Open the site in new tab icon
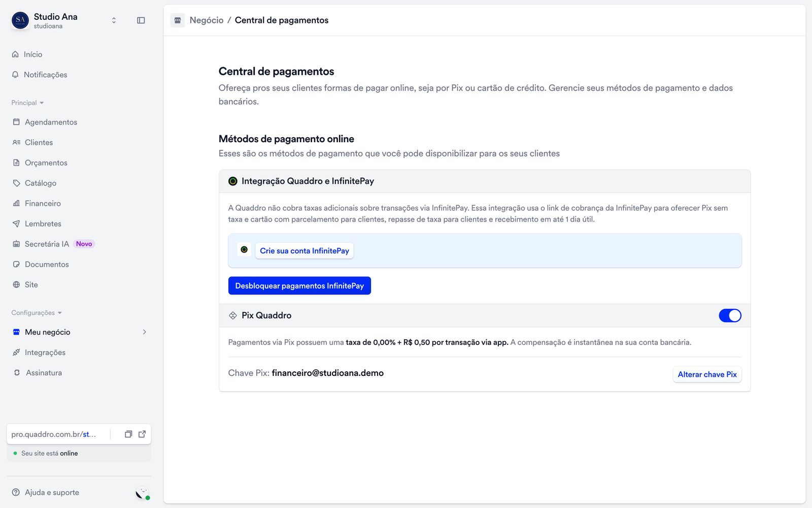This screenshot has width=812, height=508. pos(142,434)
